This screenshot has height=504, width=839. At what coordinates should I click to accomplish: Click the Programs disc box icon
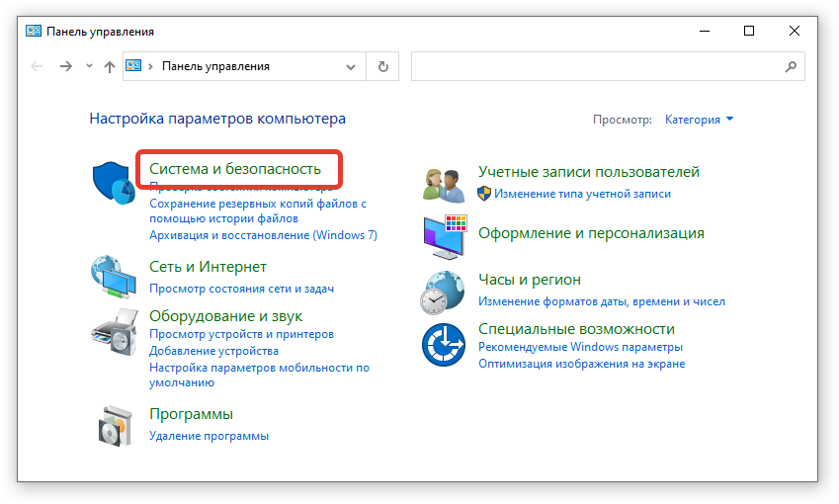pyautogui.click(x=114, y=425)
